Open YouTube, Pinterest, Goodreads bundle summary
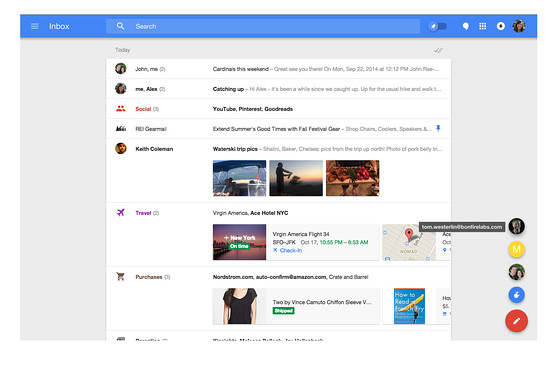553x369 pixels. click(x=253, y=109)
